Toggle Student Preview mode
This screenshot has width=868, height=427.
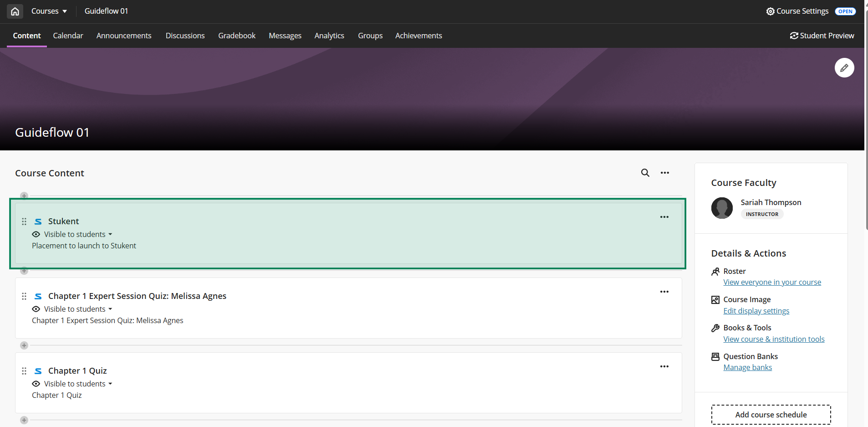822,36
